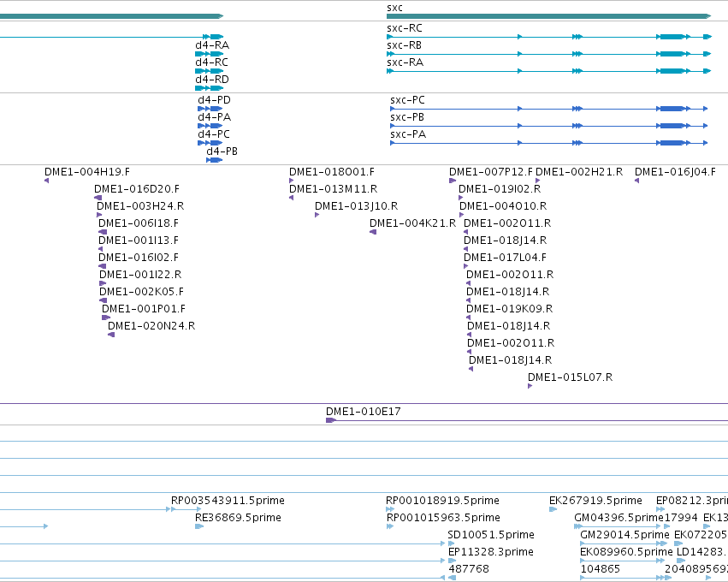Click the 104865 feature label

click(x=601, y=569)
